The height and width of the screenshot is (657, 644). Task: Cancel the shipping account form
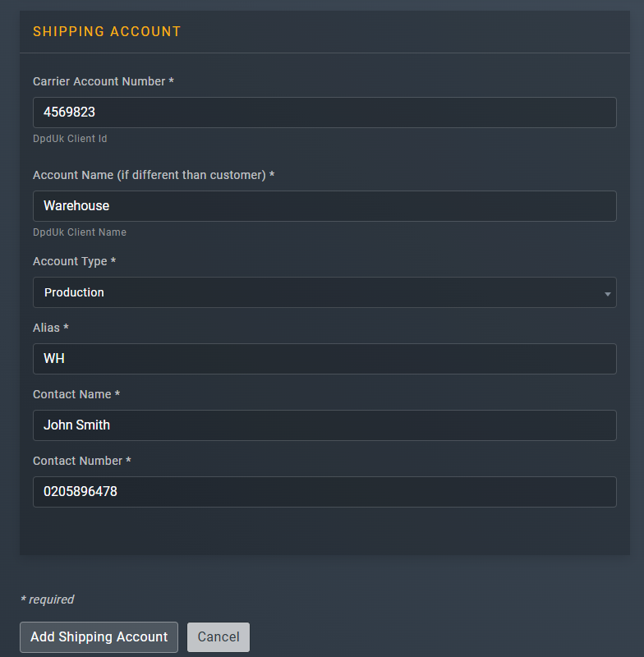point(218,636)
